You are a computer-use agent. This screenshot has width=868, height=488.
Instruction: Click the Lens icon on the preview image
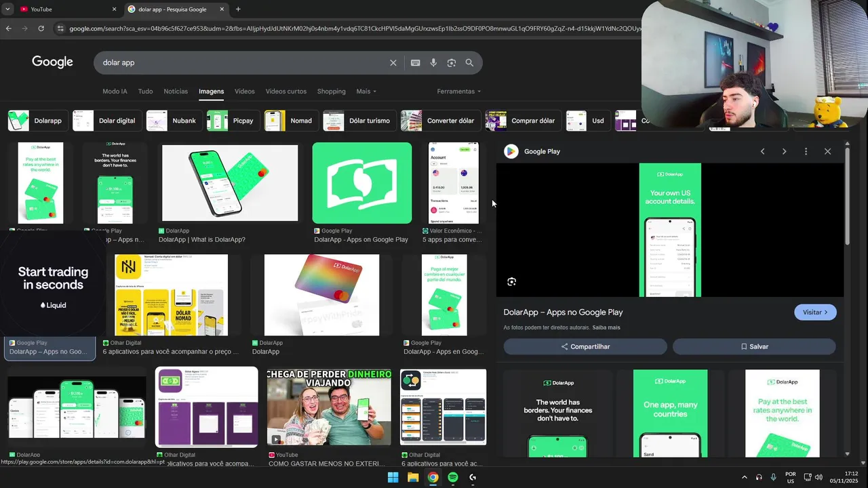[511, 281]
